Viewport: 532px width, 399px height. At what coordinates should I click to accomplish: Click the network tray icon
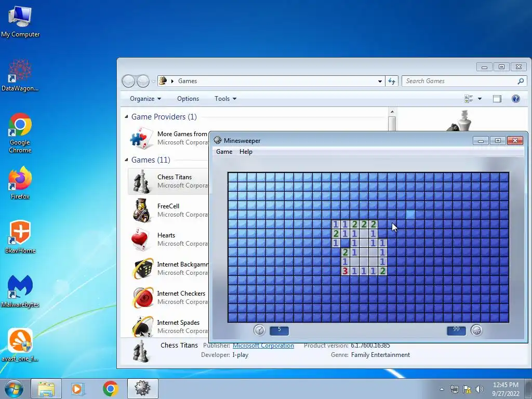454,389
